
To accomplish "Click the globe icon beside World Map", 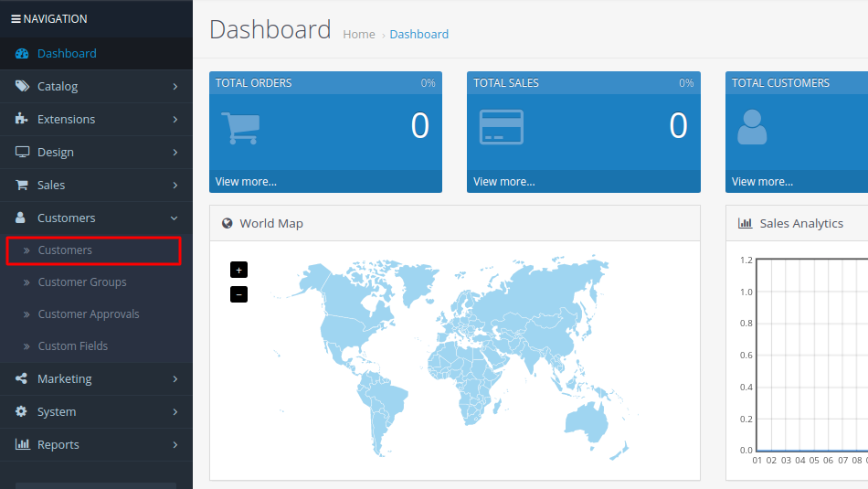I will 227,223.
